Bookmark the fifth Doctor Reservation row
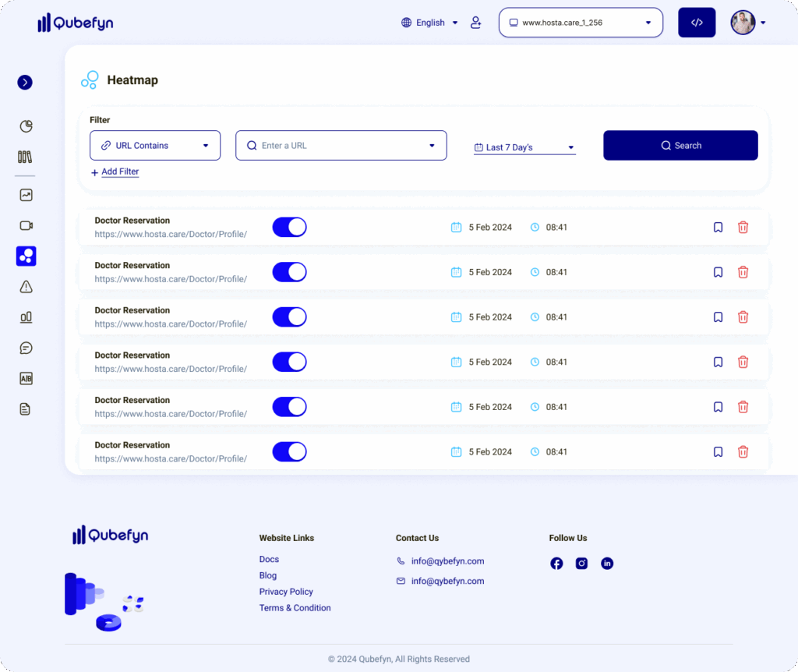 point(718,407)
